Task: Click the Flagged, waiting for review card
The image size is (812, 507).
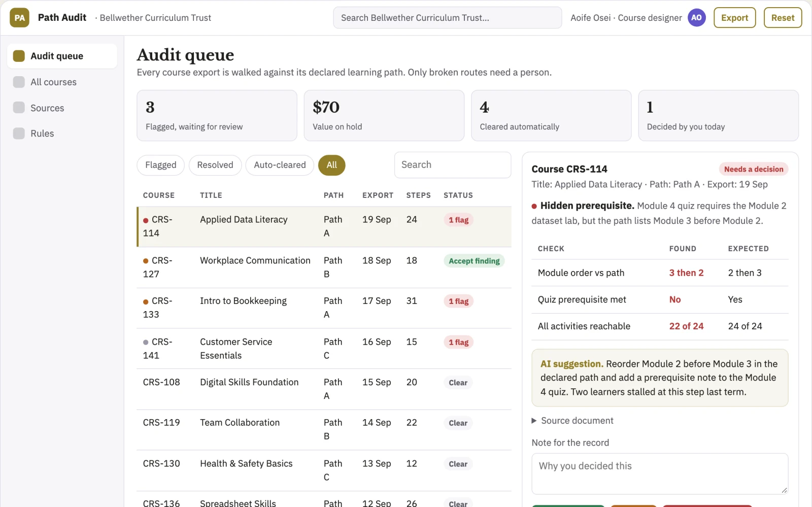Action: pos(217,116)
